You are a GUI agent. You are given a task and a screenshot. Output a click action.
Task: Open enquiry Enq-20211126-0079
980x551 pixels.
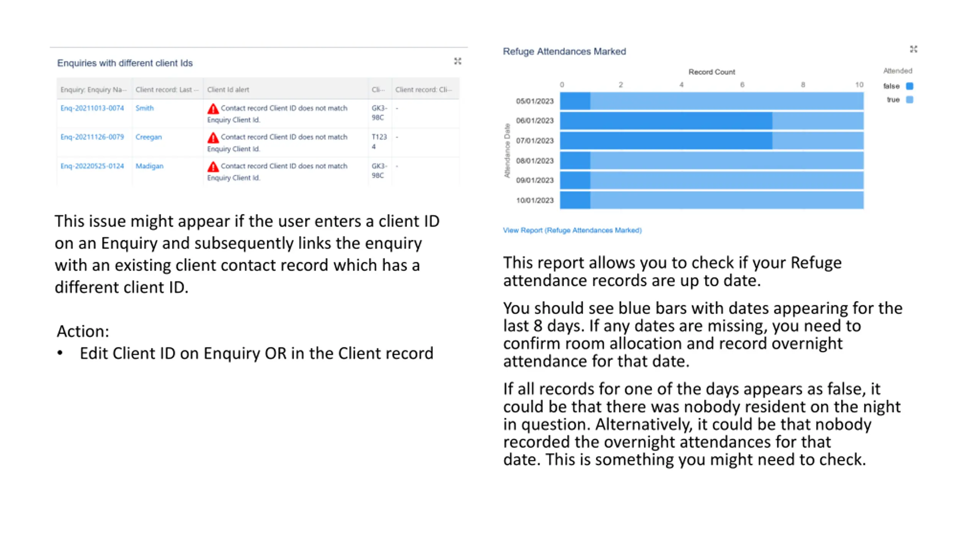coord(92,137)
